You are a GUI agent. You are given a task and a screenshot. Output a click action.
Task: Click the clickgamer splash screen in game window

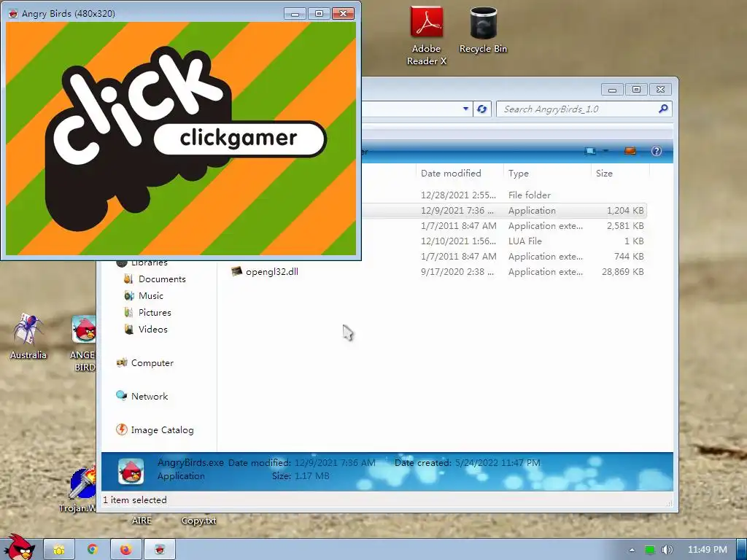click(x=181, y=139)
